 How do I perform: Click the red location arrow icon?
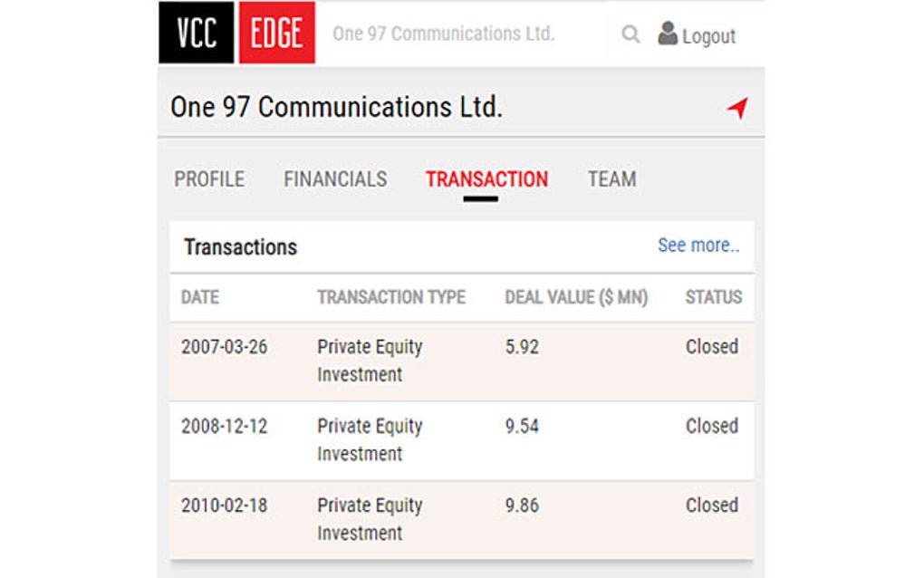737,109
